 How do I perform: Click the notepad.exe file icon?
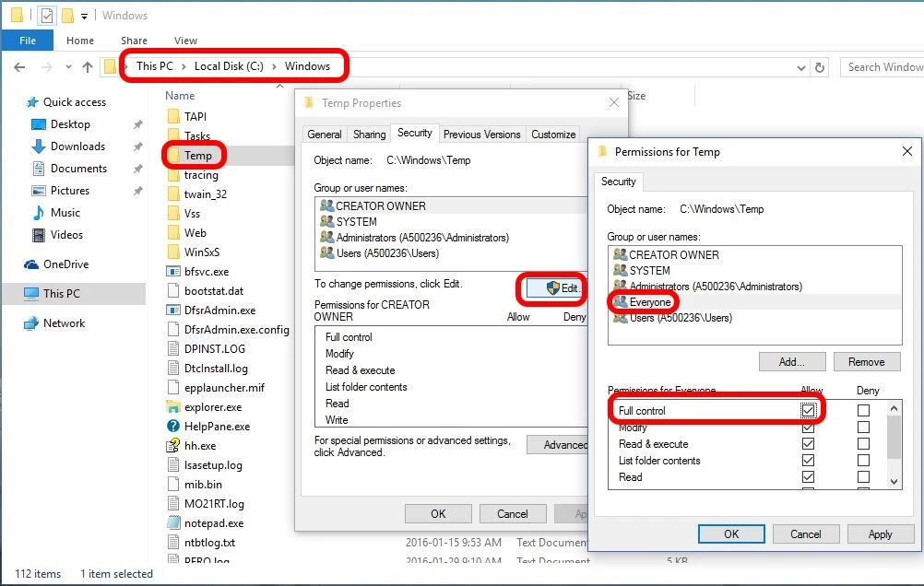173,522
